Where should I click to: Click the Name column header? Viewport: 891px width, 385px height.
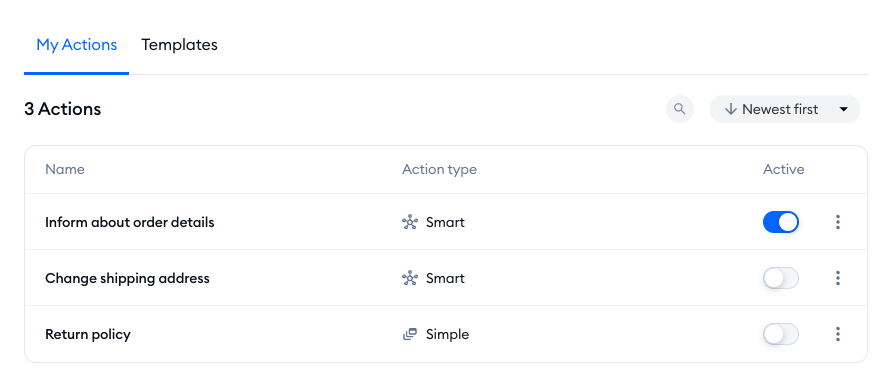point(65,169)
